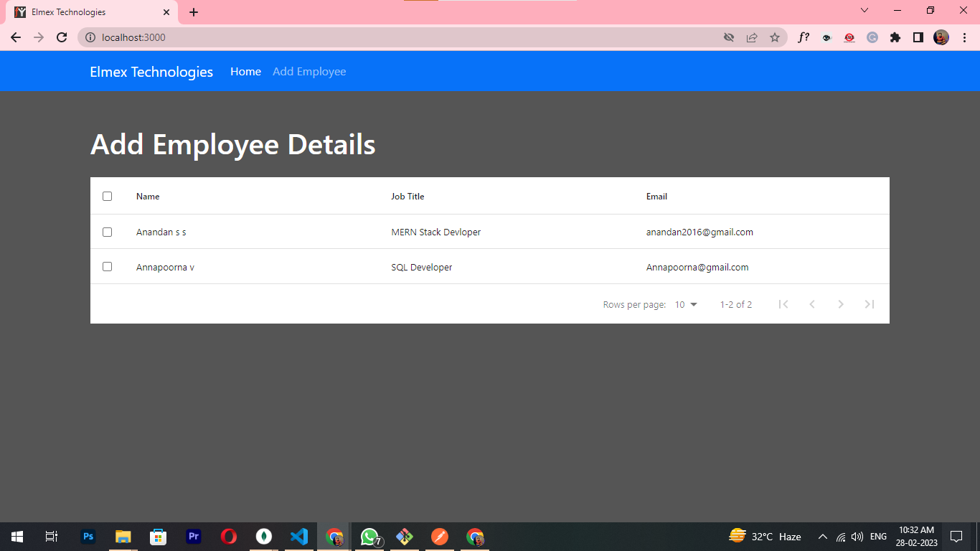Open MongoDB Compass from the taskbar
Screen dimensions: 980x551
click(x=264, y=537)
